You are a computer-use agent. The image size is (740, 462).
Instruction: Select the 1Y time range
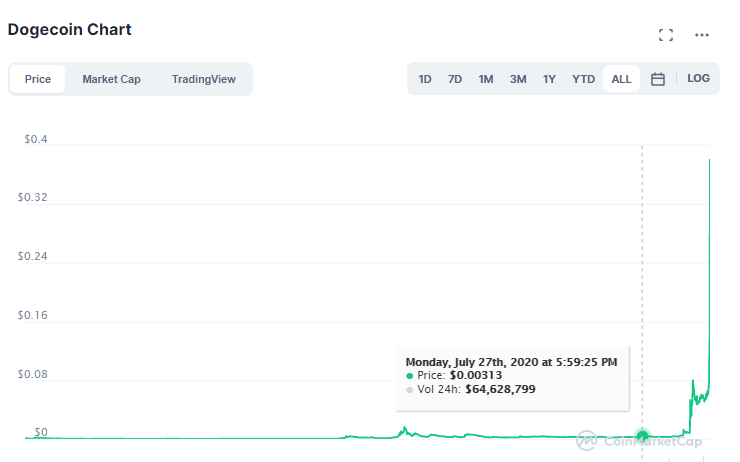coord(549,79)
